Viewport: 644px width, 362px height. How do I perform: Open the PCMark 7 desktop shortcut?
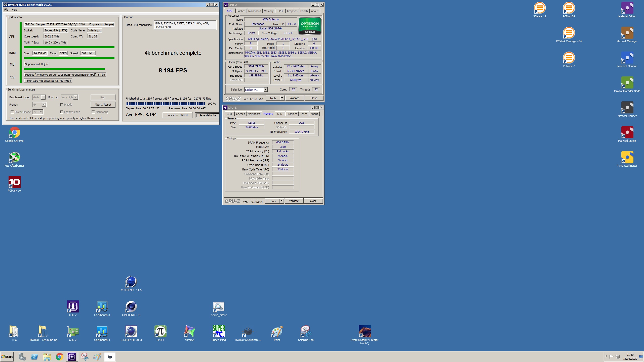[569, 60]
